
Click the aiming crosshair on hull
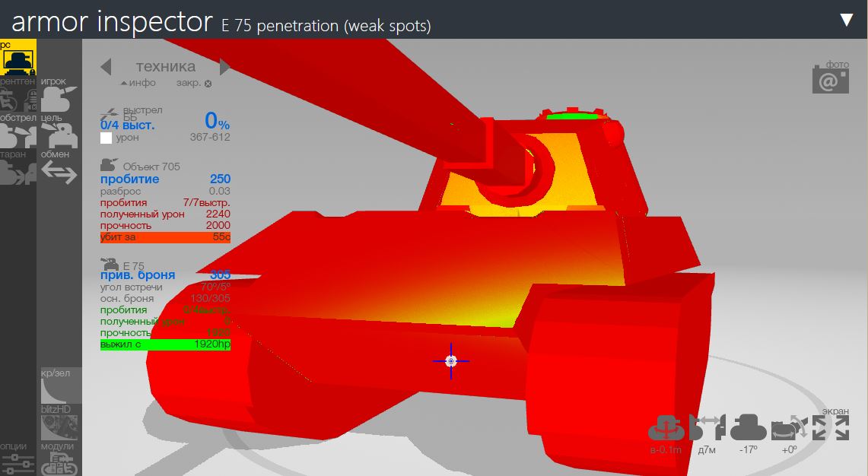(x=451, y=361)
